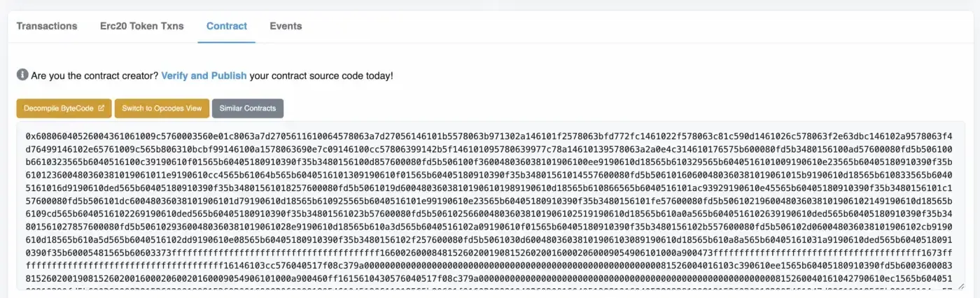Open the Transactions tab
Viewport: 980px width, 298px height.
(47, 26)
